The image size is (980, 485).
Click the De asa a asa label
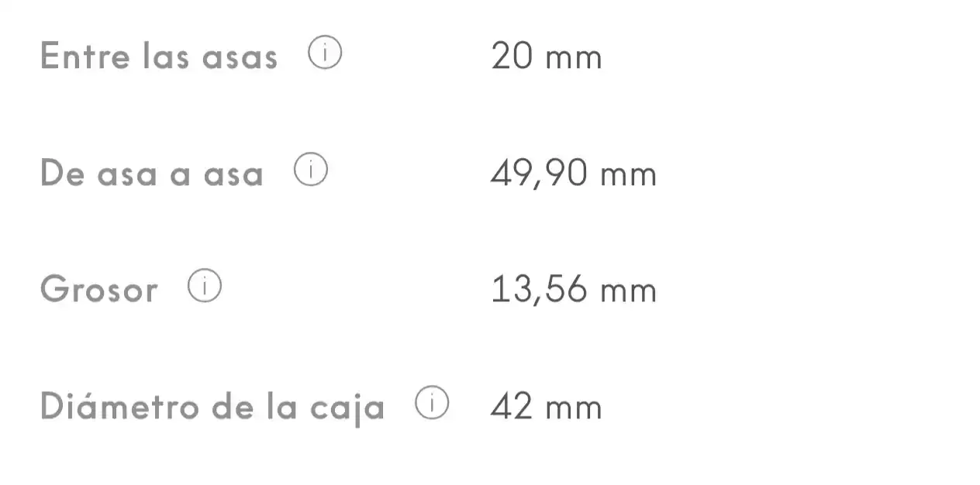point(152,174)
